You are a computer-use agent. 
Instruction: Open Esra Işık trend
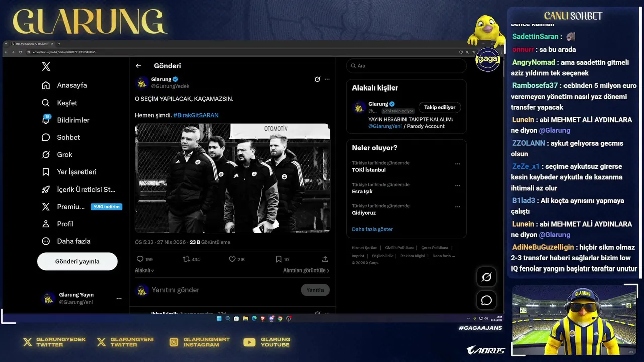[x=362, y=192]
